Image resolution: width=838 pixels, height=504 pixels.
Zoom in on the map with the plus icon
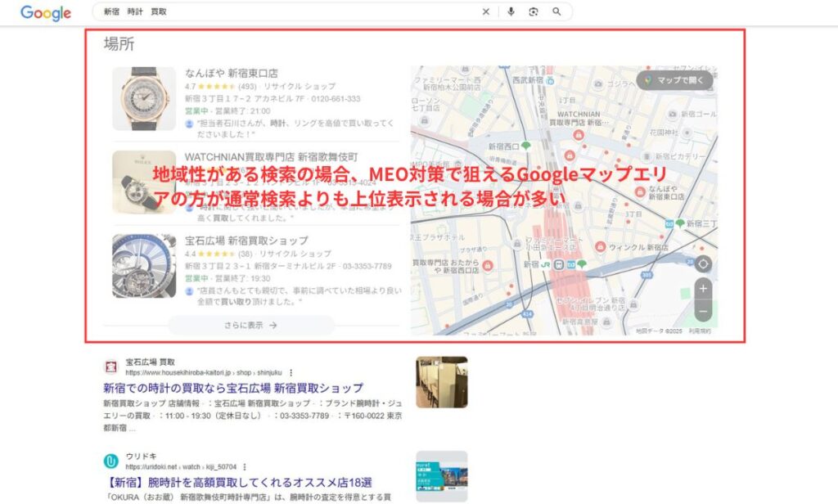tap(702, 289)
